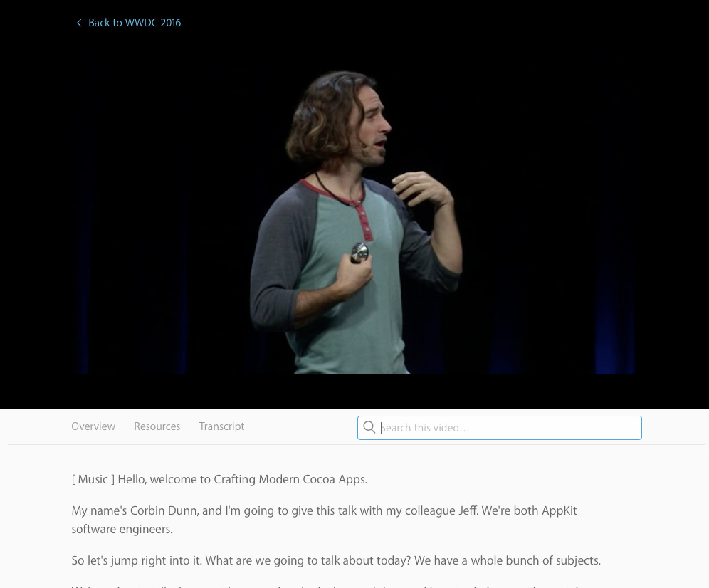
Task: Switch to the Overview tab
Action: (x=93, y=426)
